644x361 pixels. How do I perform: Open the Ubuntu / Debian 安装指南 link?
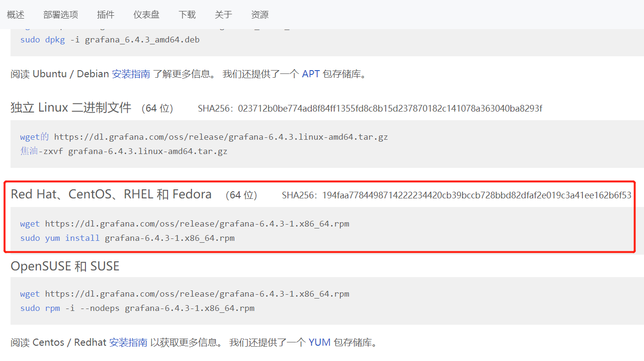(131, 74)
